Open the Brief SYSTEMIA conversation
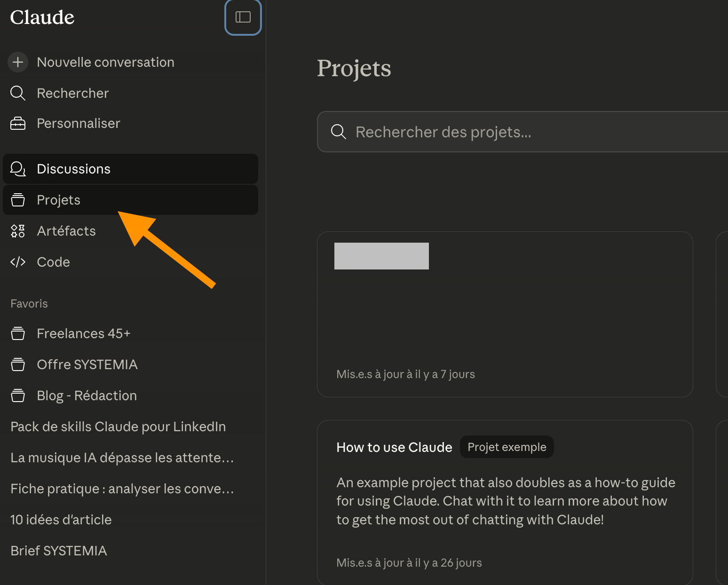Image resolution: width=728 pixels, height=585 pixels. tap(59, 551)
